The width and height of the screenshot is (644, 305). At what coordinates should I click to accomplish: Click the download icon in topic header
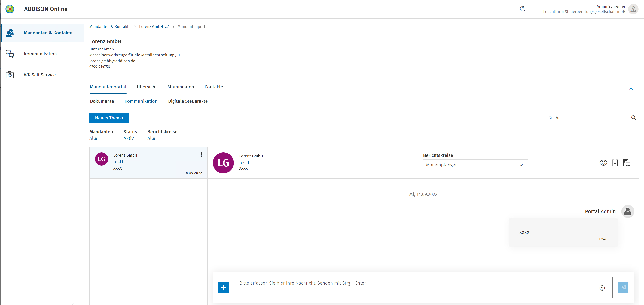coord(615,163)
